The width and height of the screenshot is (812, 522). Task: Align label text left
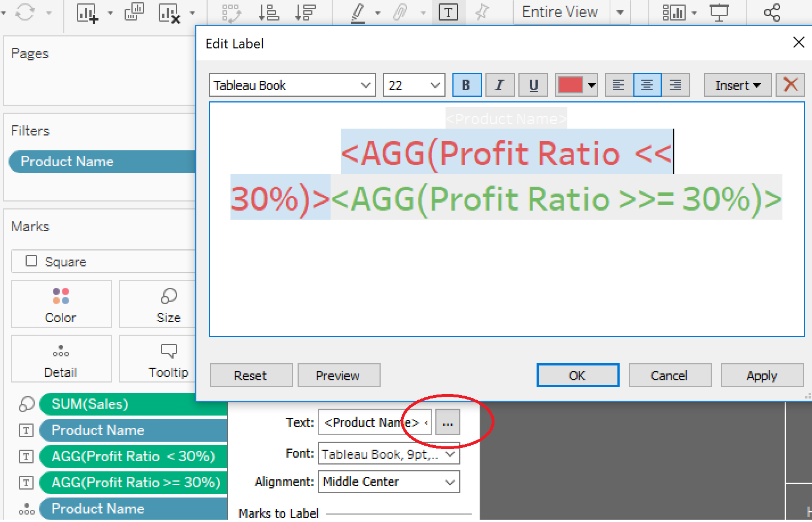click(x=619, y=85)
